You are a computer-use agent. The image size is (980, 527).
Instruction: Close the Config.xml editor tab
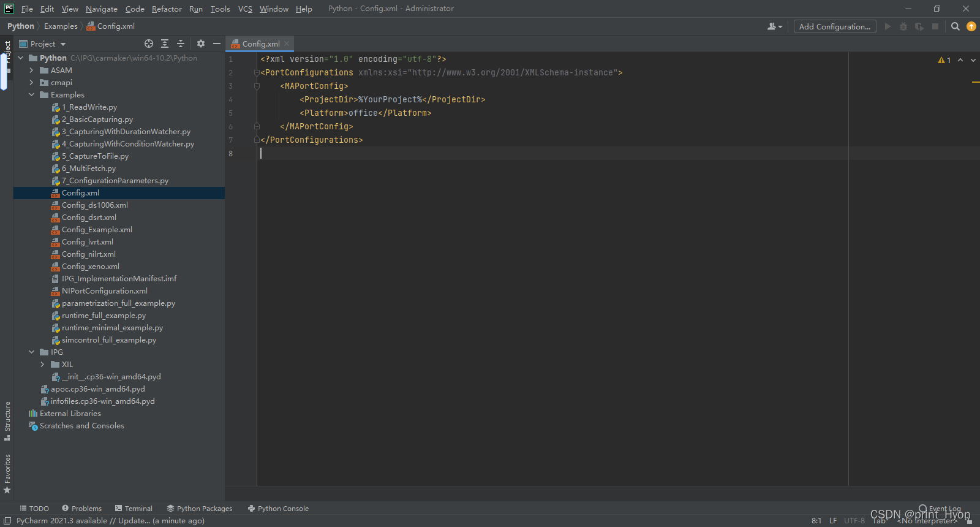point(287,44)
